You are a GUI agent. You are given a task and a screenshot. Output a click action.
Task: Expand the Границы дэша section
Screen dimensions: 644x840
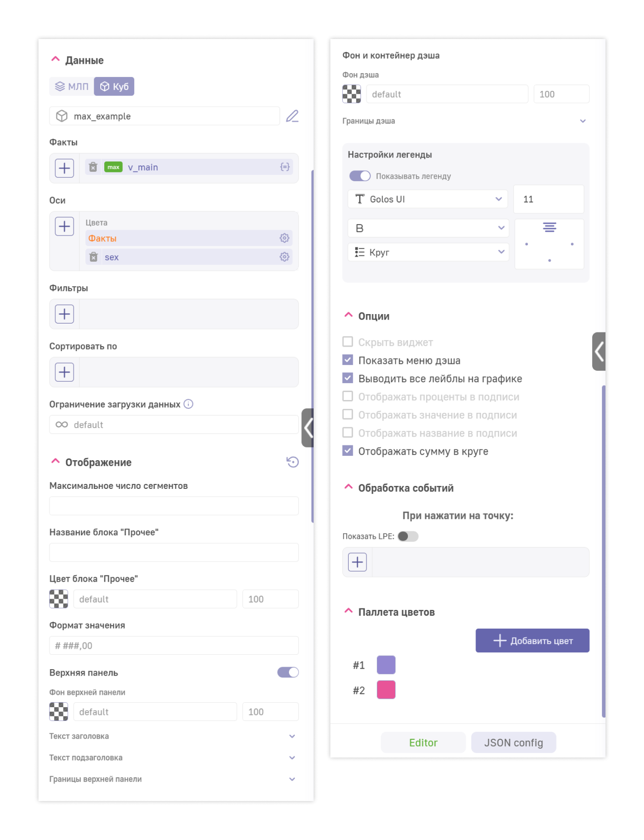pyautogui.click(x=582, y=121)
